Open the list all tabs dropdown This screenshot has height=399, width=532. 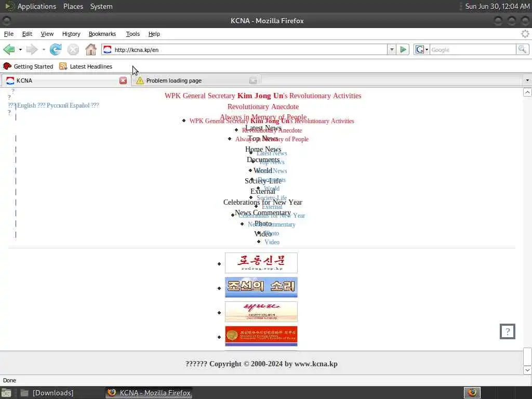(x=527, y=81)
